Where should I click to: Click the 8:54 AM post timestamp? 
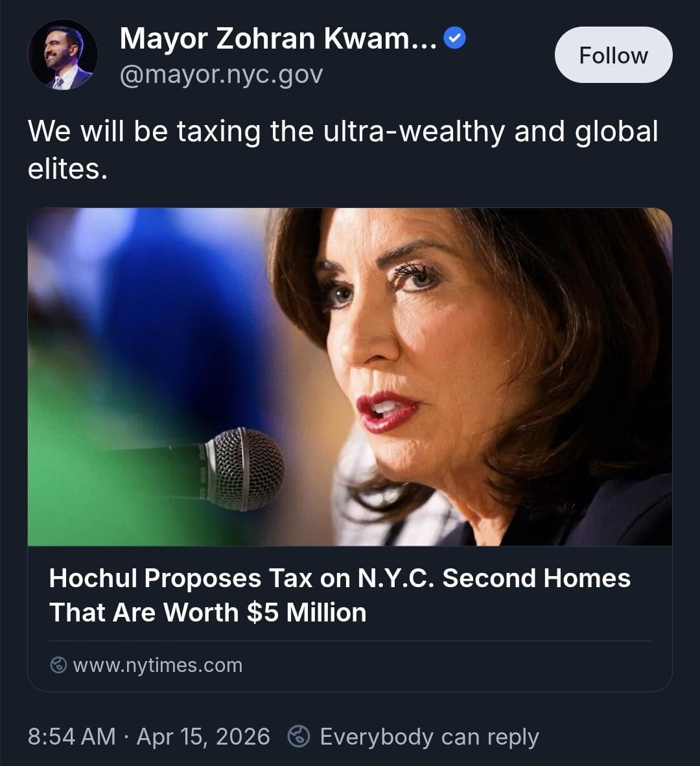point(71,737)
